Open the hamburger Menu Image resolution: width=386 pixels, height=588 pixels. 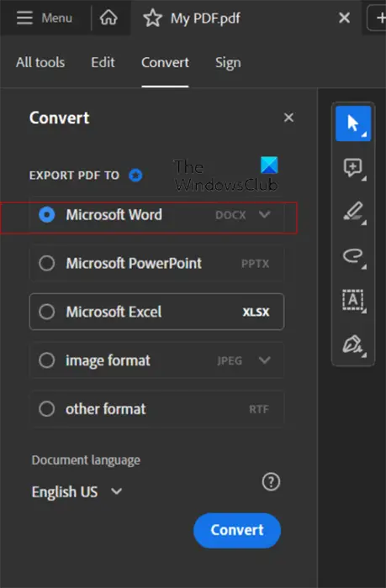[x=45, y=18]
